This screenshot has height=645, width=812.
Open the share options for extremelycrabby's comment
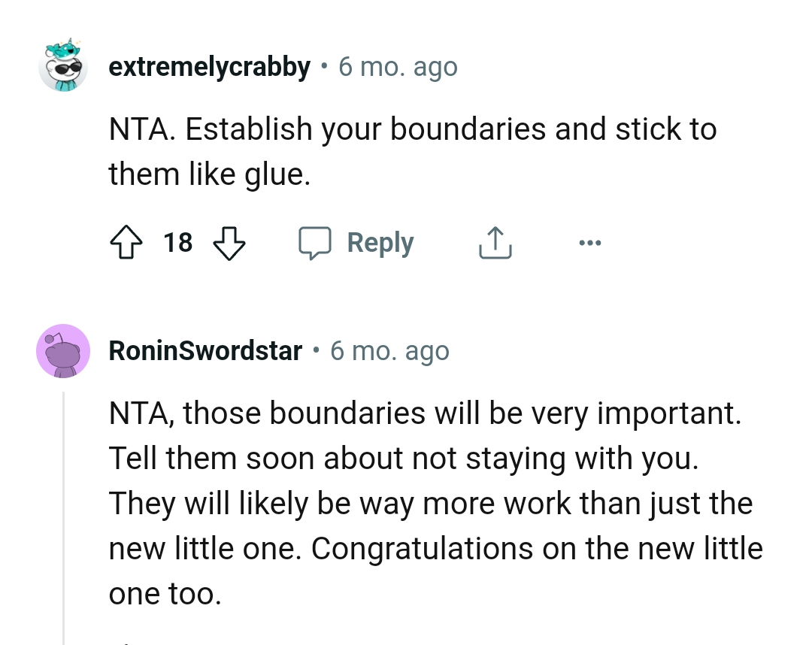coord(495,242)
